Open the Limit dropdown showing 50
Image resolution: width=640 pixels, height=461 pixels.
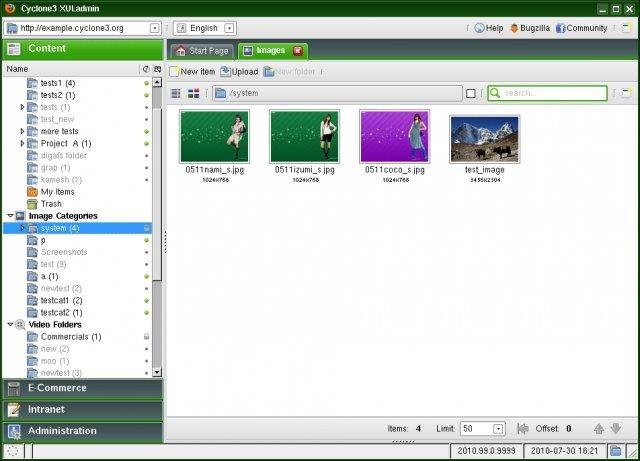coord(498,428)
